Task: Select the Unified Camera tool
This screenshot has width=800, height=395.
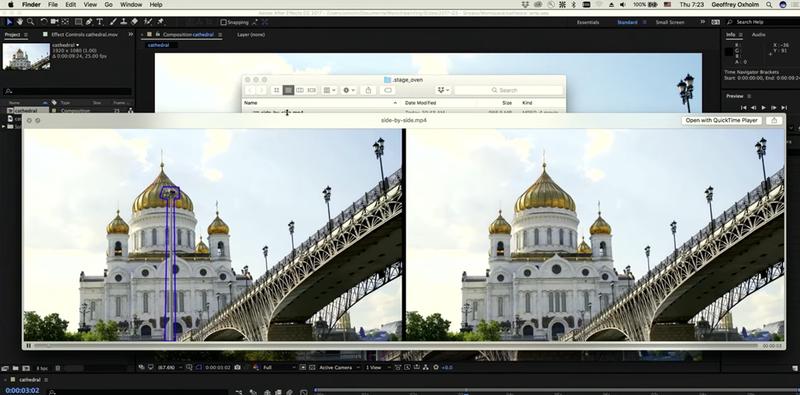Action: (x=55, y=22)
